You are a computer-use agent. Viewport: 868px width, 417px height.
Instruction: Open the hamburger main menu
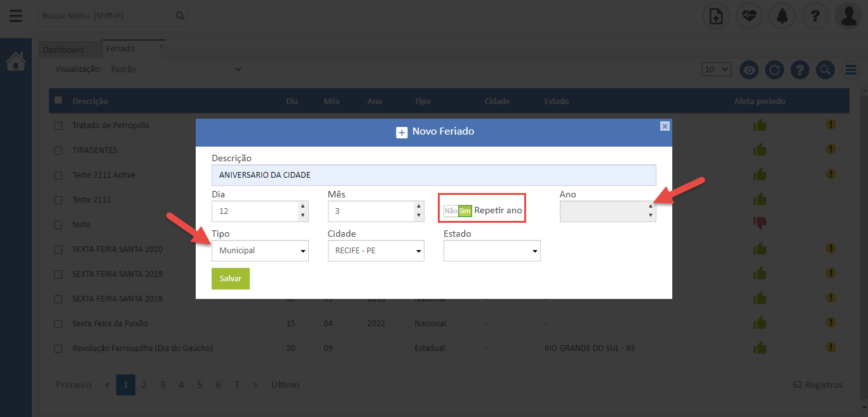tap(16, 16)
